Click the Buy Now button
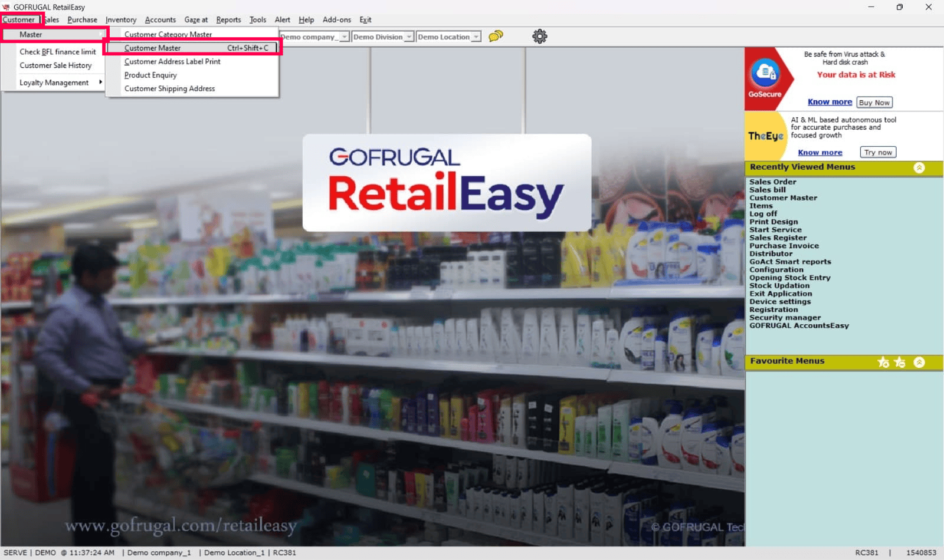This screenshot has width=944, height=560. point(874,103)
